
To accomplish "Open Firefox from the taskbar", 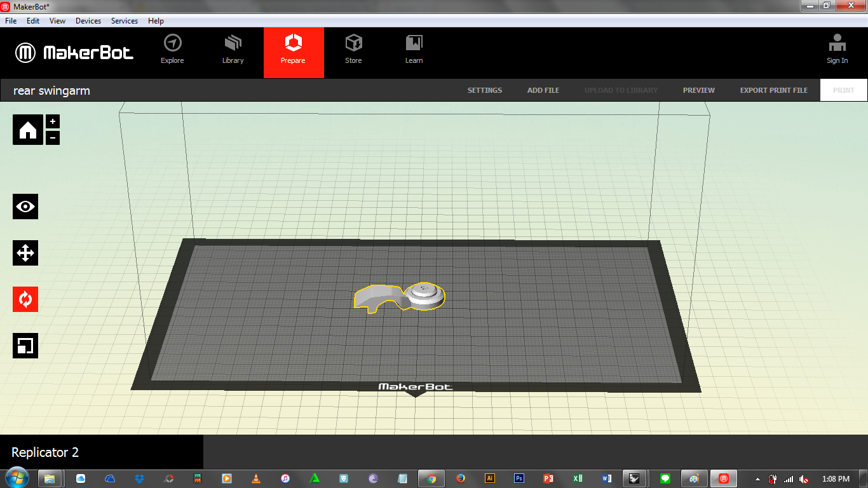I will tap(461, 478).
